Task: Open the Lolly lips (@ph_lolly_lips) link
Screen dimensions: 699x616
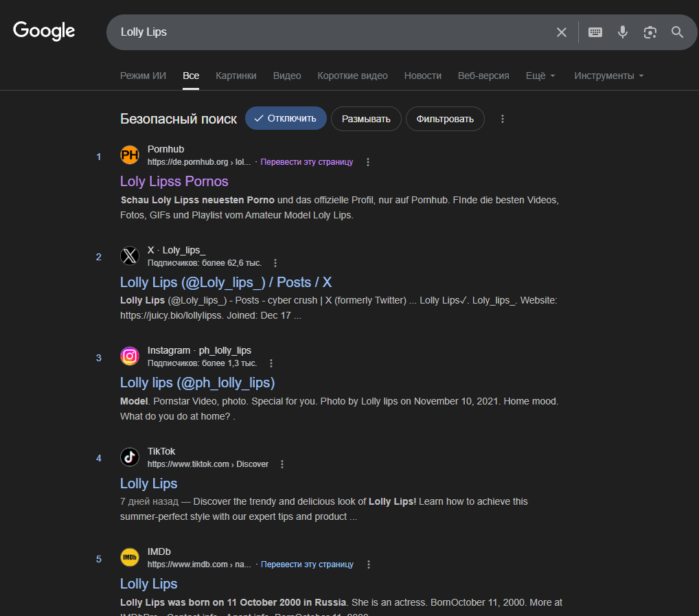Action: pyautogui.click(x=198, y=383)
